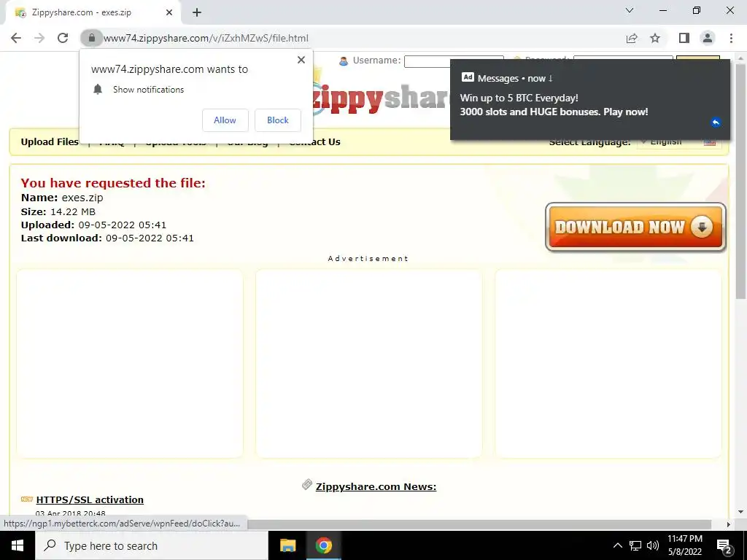Open the Windows Start menu

(18, 545)
